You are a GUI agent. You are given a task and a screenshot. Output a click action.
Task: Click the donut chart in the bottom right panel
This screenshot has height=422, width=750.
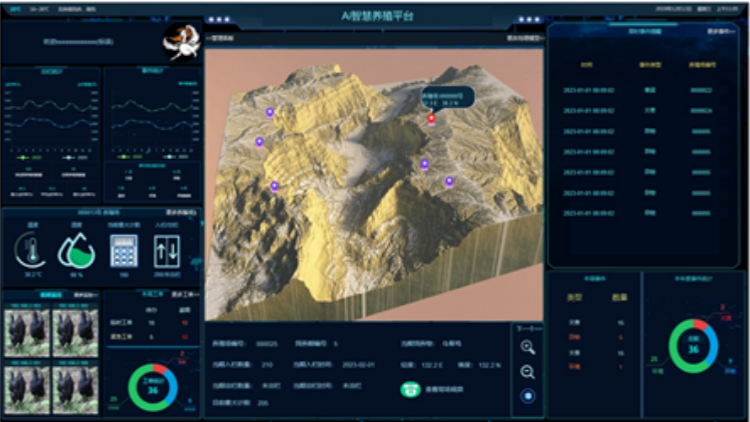[x=692, y=345]
